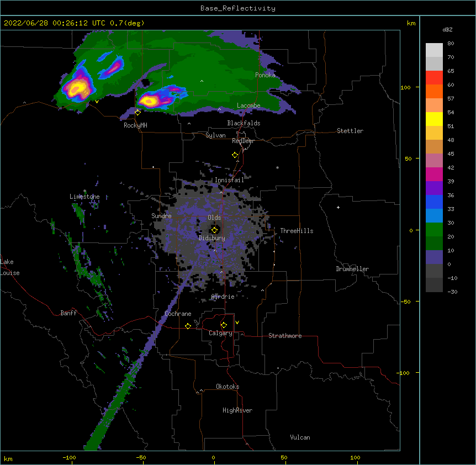The height and width of the screenshot is (465, 476).
Task: Click the Drumheller label
Action: pyautogui.click(x=352, y=269)
